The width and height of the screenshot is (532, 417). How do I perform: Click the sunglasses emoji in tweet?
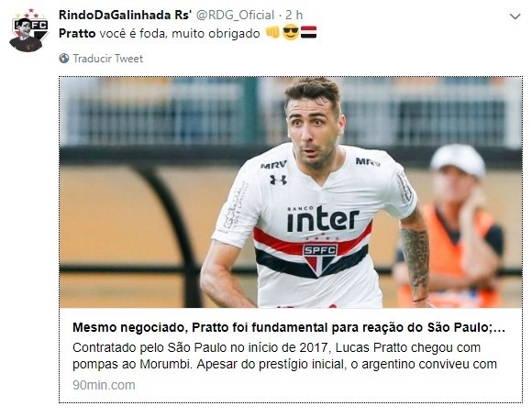pyautogui.click(x=291, y=33)
